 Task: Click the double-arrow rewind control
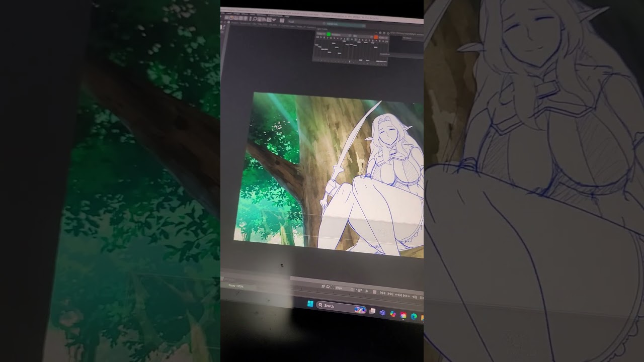pyautogui.click(x=398, y=295)
